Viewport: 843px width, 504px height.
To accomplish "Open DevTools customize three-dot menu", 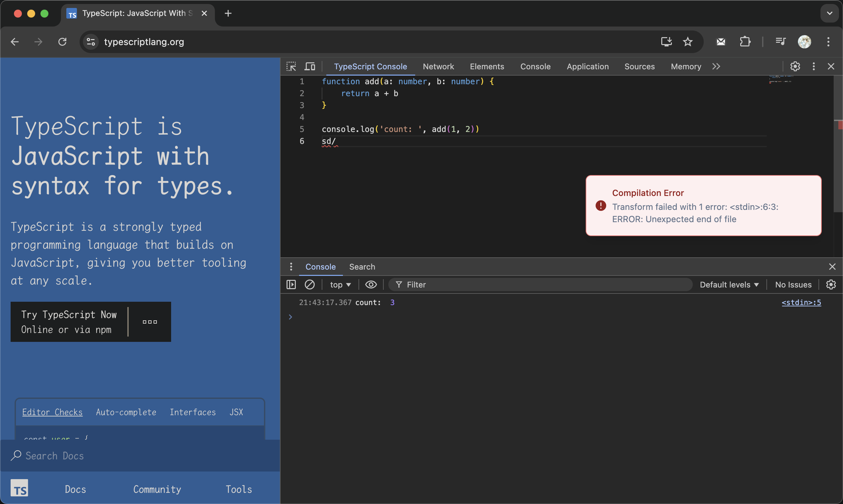I will click(x=813, y=66).
